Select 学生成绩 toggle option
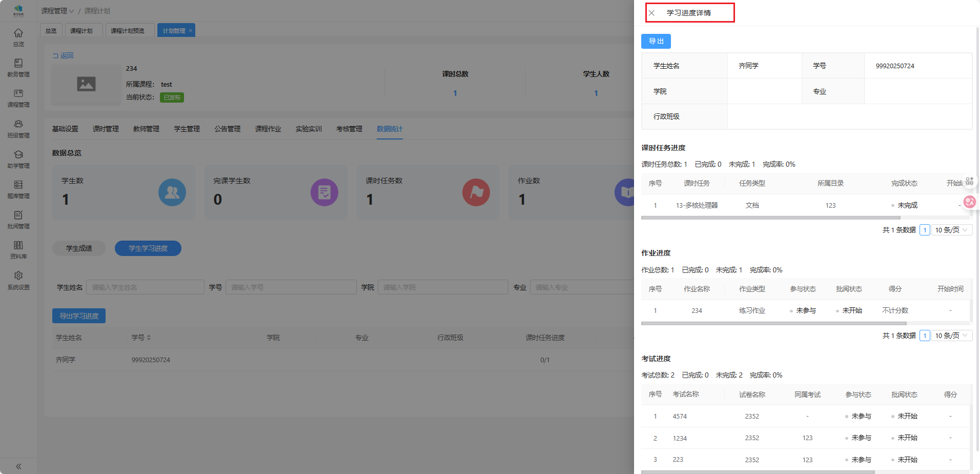The image size is (980, 474). [x=79, y=248]
